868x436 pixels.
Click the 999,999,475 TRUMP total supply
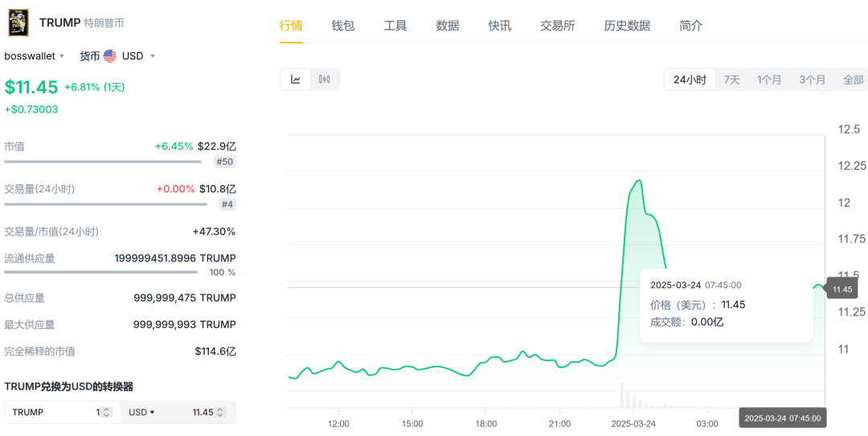click(x=184, y=298)
